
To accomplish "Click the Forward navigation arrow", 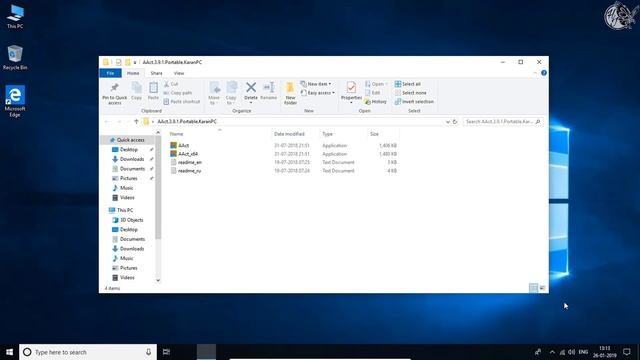I will pos(119,122).
